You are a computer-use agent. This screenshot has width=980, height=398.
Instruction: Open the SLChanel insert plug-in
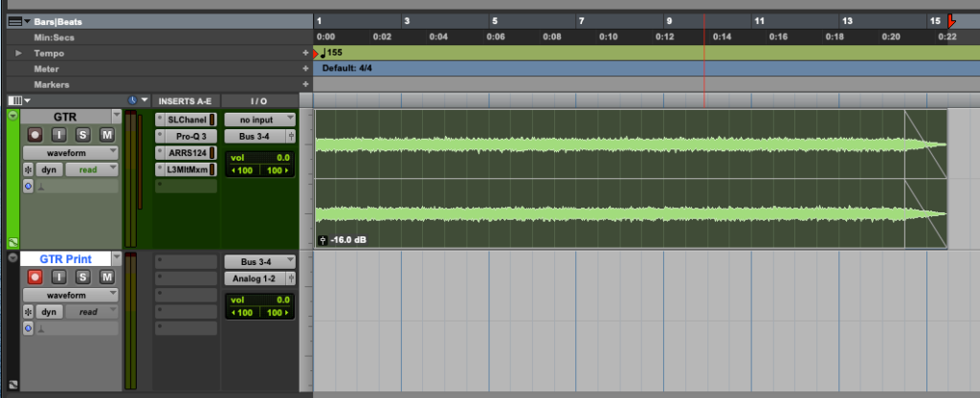[x=187, y=120]
